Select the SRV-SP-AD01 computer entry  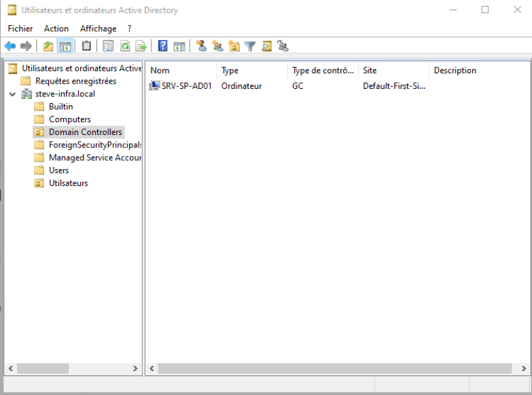(x=186, y=86)
